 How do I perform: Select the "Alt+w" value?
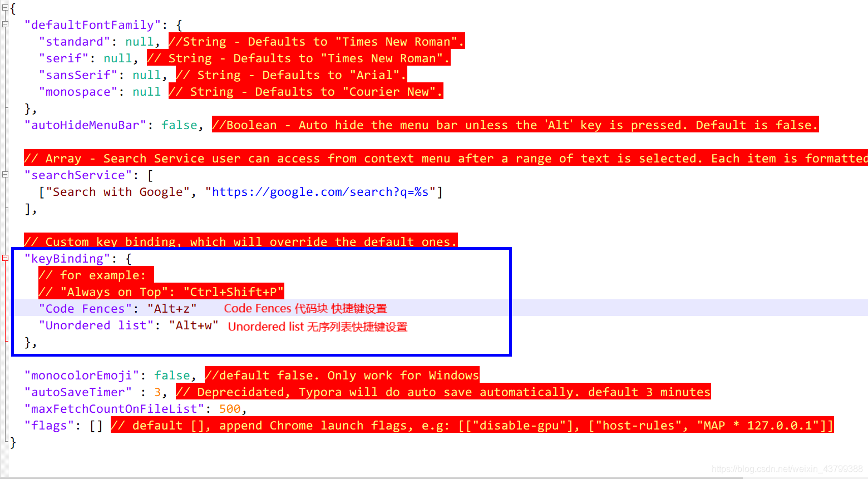tap(194, 325)
